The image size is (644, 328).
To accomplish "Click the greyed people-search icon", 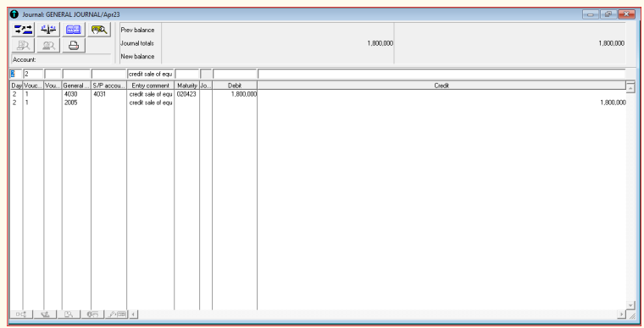I will click(x=48, y=45).
